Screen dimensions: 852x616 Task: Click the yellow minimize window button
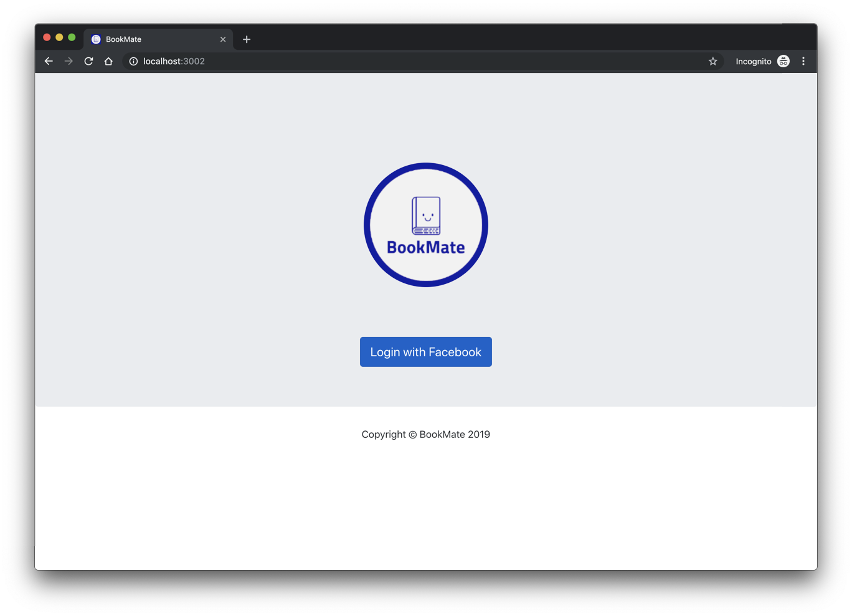(59, 37)
